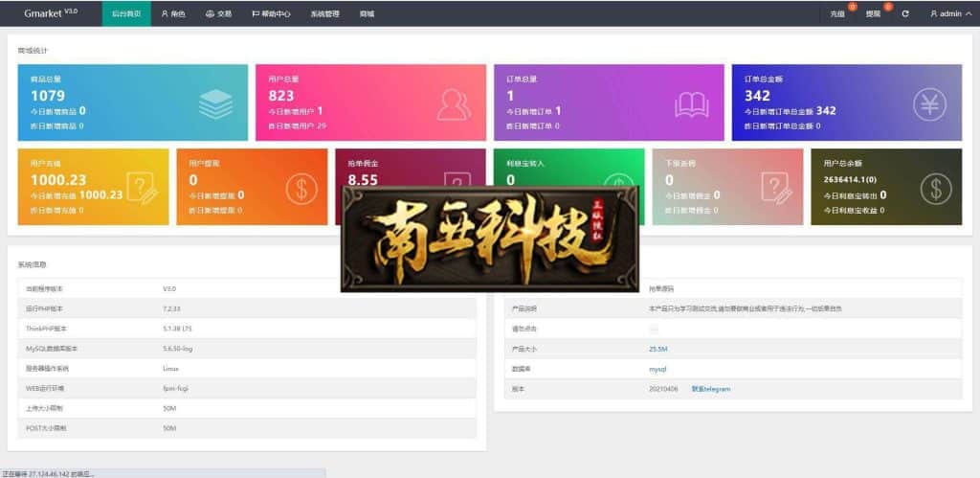Click the 1000.23 recharge total

tap(58, 179)
